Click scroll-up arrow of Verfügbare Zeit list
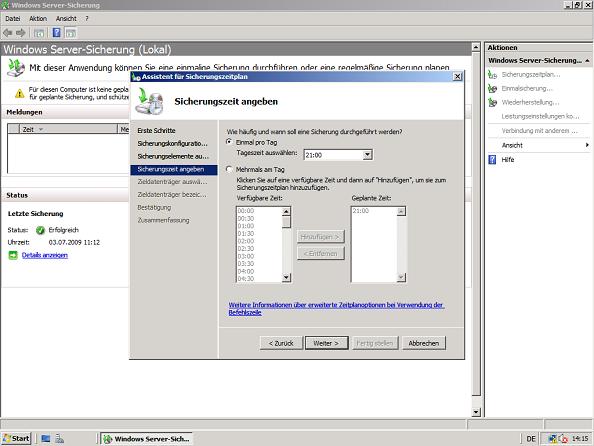 pyautogui.click(x=286, y=211)
